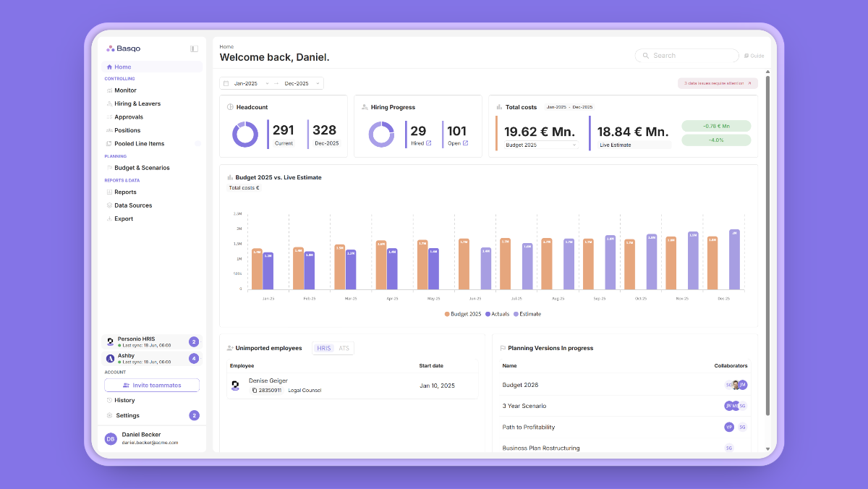Open Budget & Scenarios in sidebar
Screen dimensions: 868x489
pyautogui.click(x=142, y=168)
